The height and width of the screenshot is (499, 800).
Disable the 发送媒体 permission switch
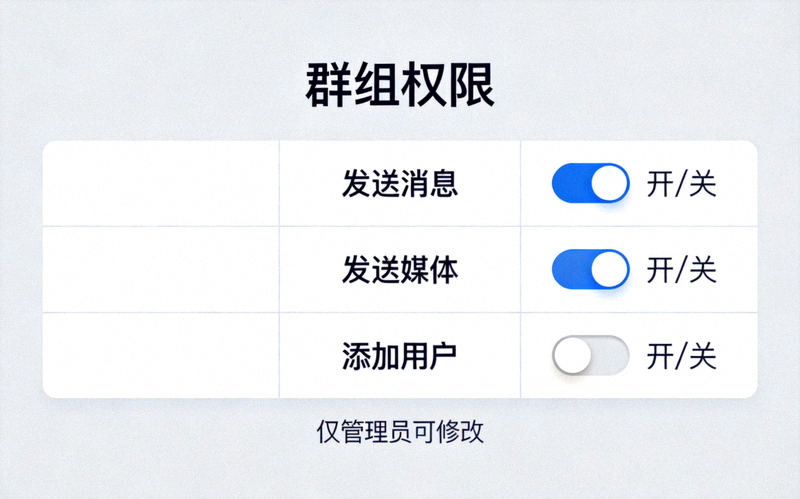pos(590,269)
